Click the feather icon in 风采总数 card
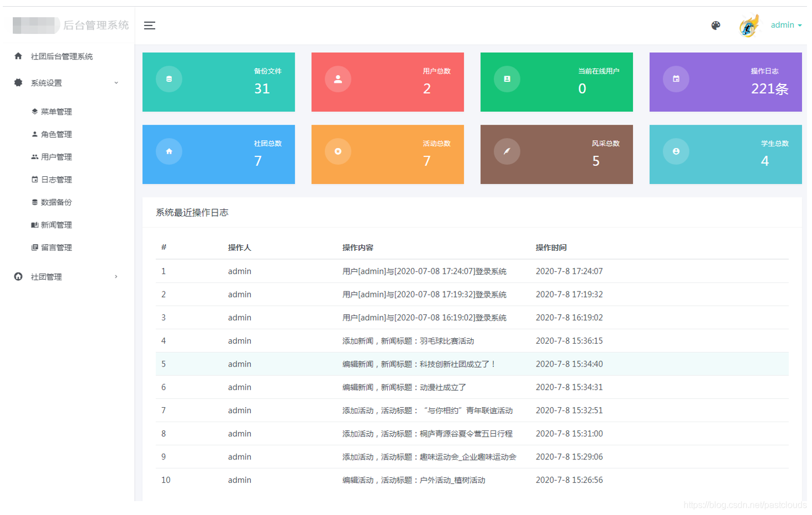Screen dimensions: 812x515 [507, 151]
